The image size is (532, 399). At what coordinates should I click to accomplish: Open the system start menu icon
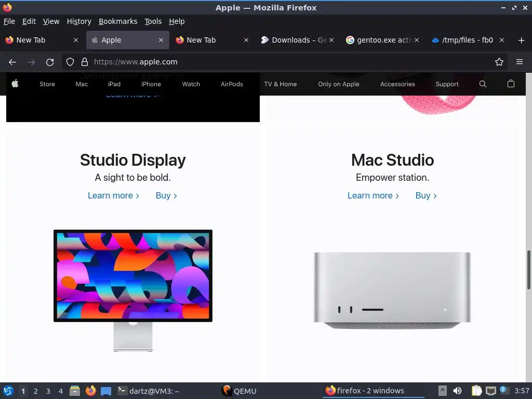[x=8, y=391]
